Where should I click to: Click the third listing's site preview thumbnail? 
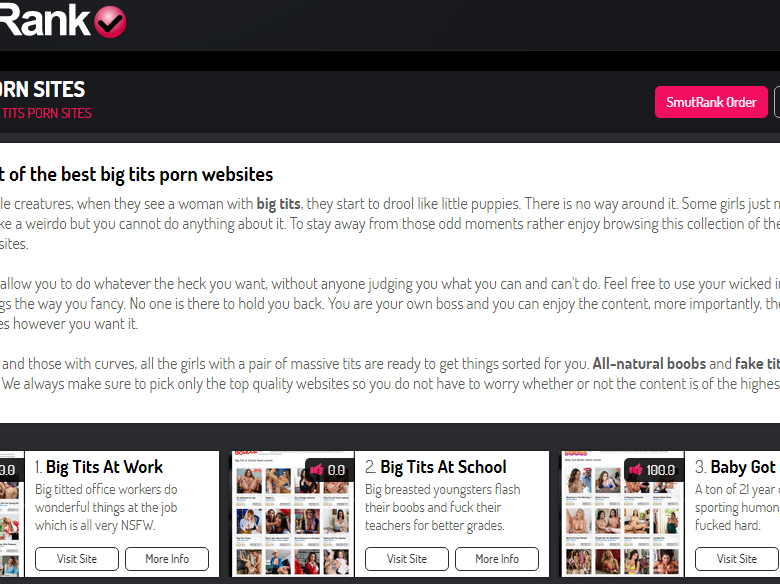623,514
